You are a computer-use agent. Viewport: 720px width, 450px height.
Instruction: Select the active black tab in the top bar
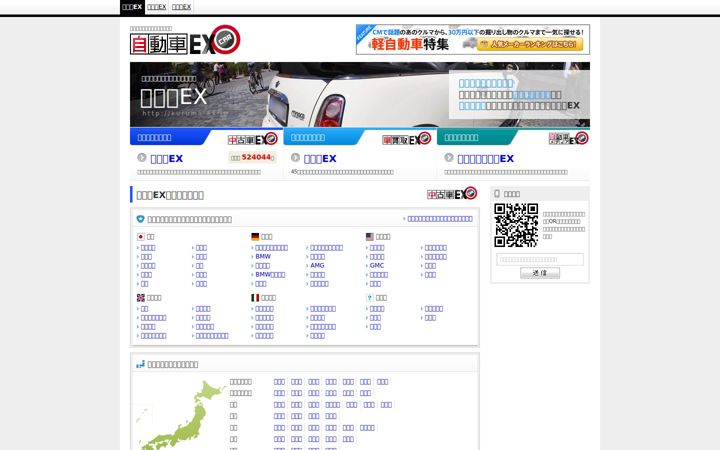click(132, 7)
